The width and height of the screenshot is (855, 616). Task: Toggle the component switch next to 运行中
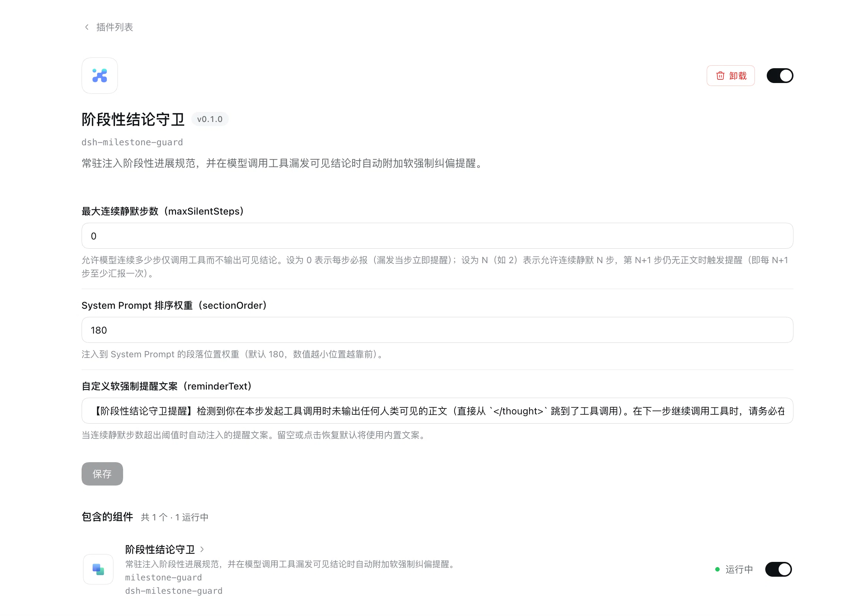tap(779, 570)
